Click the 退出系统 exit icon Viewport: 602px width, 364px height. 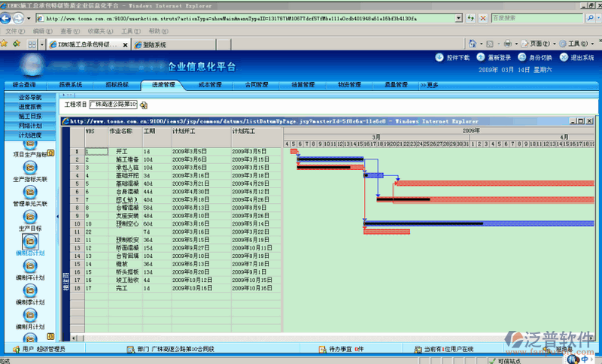[x=564, y=57]
